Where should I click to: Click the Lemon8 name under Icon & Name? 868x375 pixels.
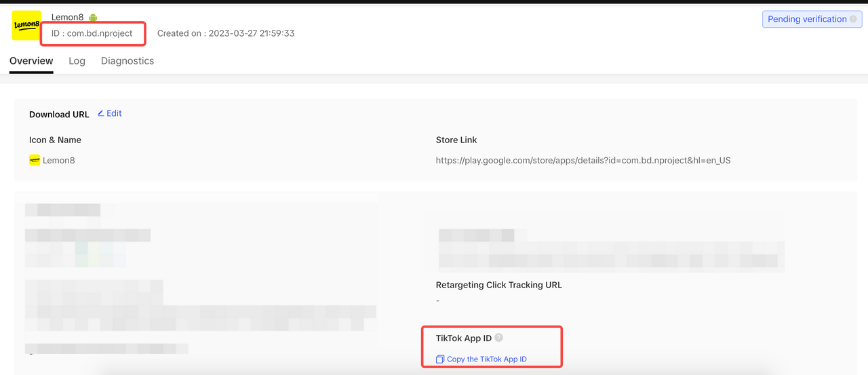pos(59,161)
